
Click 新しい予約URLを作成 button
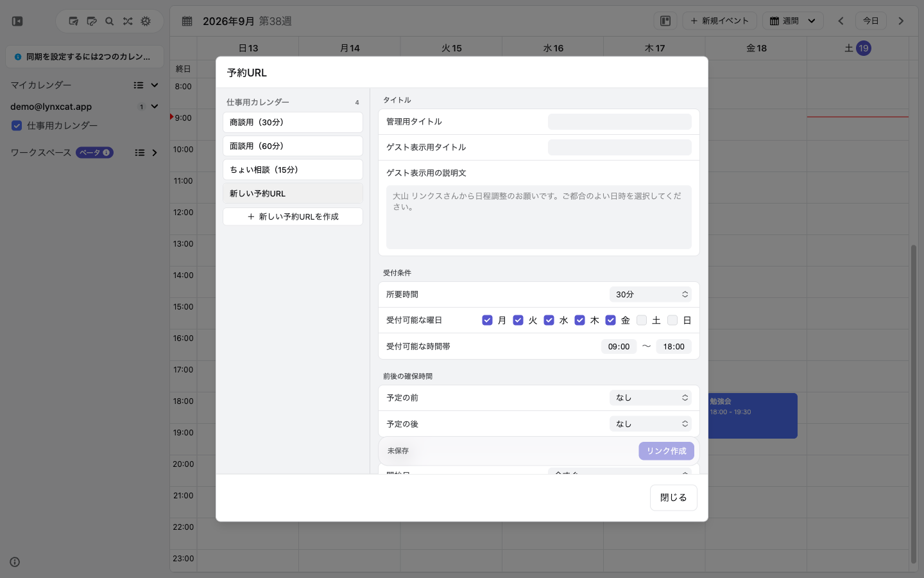point(293,216)
